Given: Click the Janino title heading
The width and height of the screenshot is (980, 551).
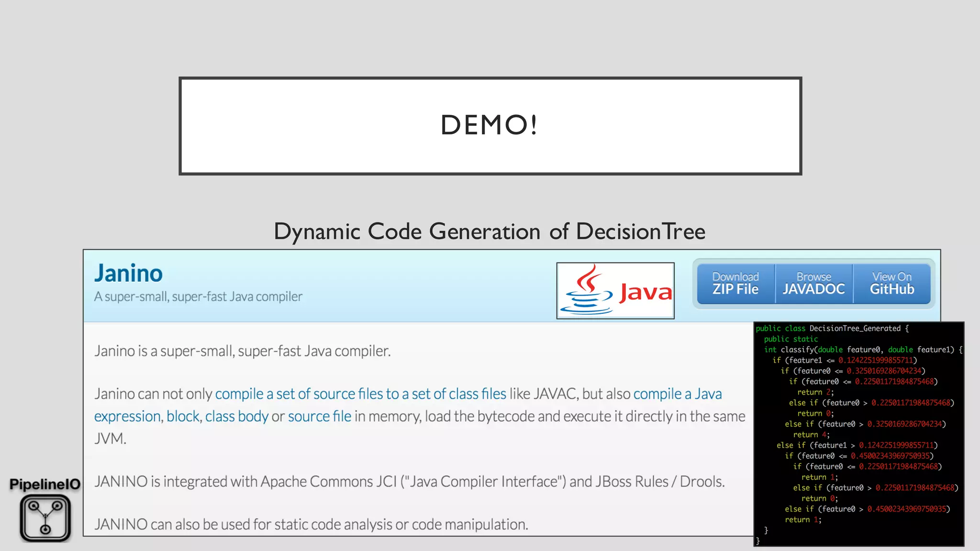Looking at the screenshot, I should (128, 273).
